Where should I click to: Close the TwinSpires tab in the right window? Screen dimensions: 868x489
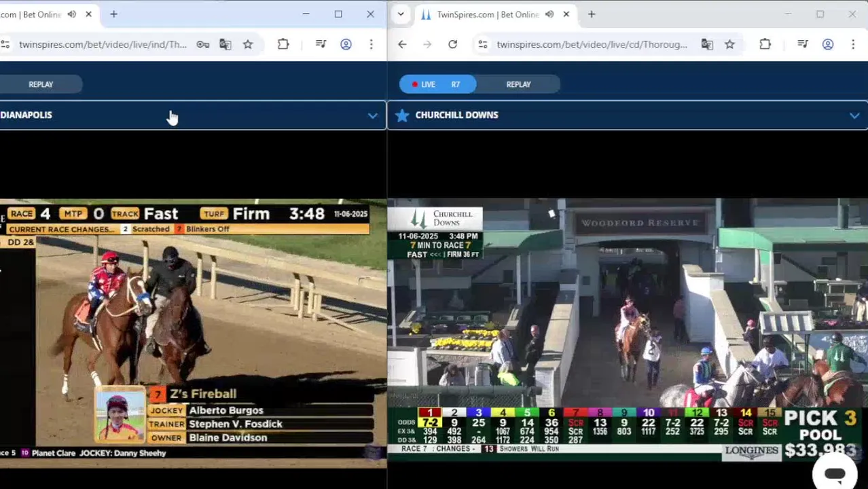(566, 14)
